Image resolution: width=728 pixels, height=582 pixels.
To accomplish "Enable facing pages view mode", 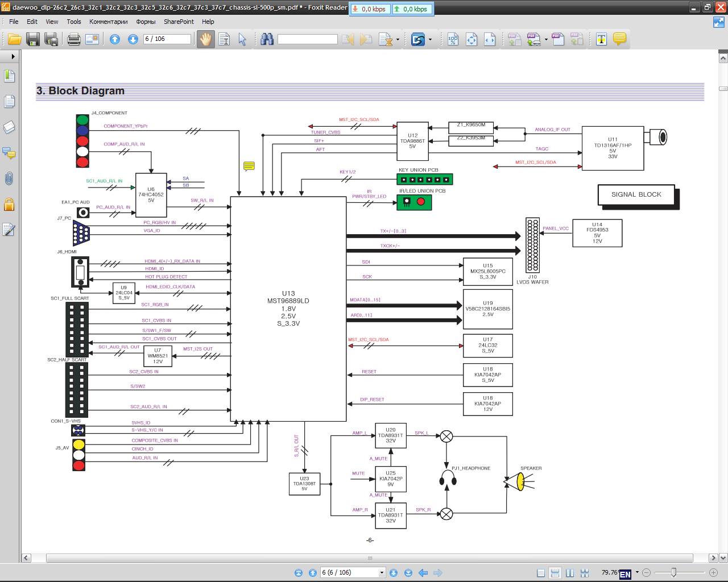I will pos(569,573).
